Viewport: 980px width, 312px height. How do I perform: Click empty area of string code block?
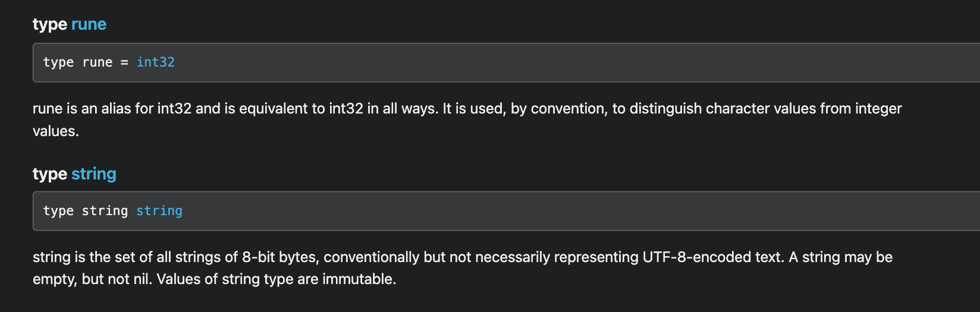coord(535,211)
